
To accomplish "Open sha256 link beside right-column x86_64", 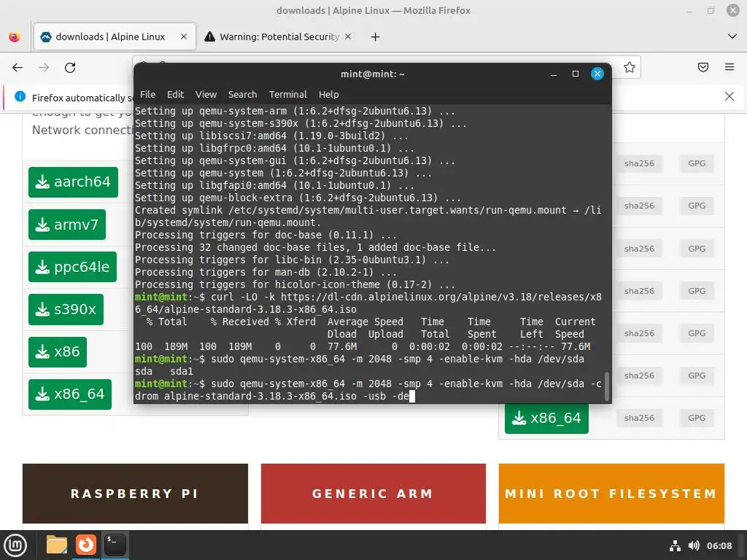I will (x=639, y=418).
